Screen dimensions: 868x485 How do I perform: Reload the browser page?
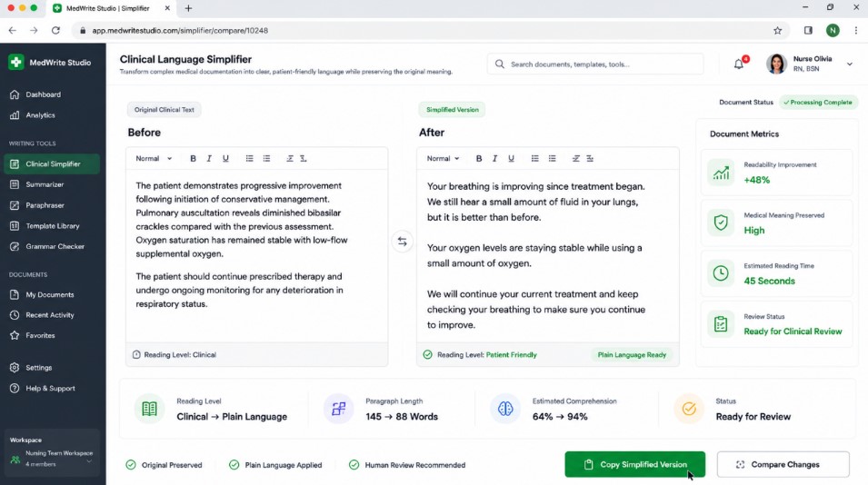tap(56, 30)
